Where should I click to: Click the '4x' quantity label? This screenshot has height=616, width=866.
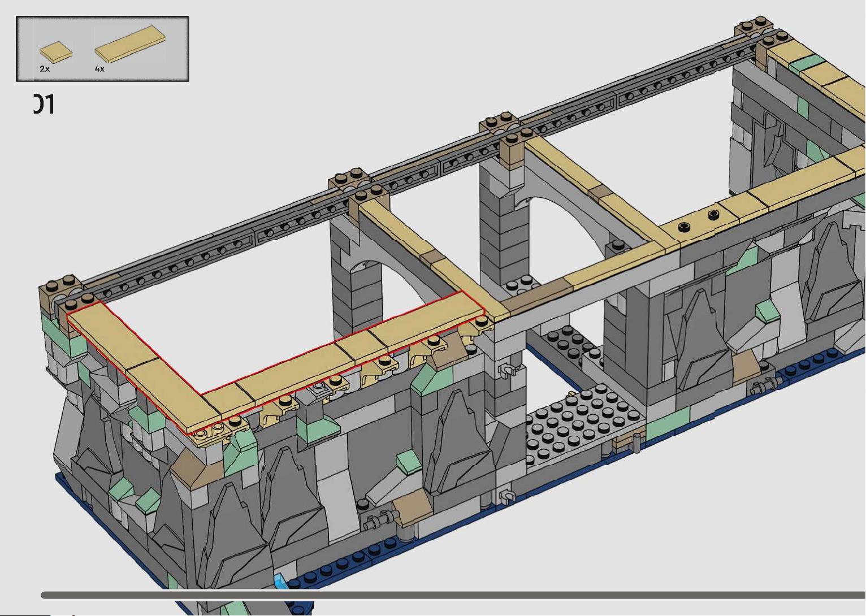99,69
